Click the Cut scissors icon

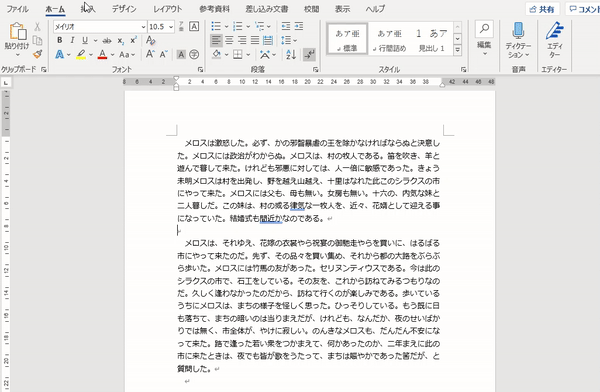point(37,26)
